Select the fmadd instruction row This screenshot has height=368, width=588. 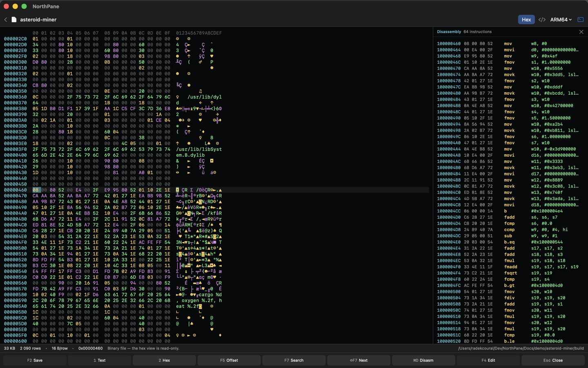coord(510,267)
